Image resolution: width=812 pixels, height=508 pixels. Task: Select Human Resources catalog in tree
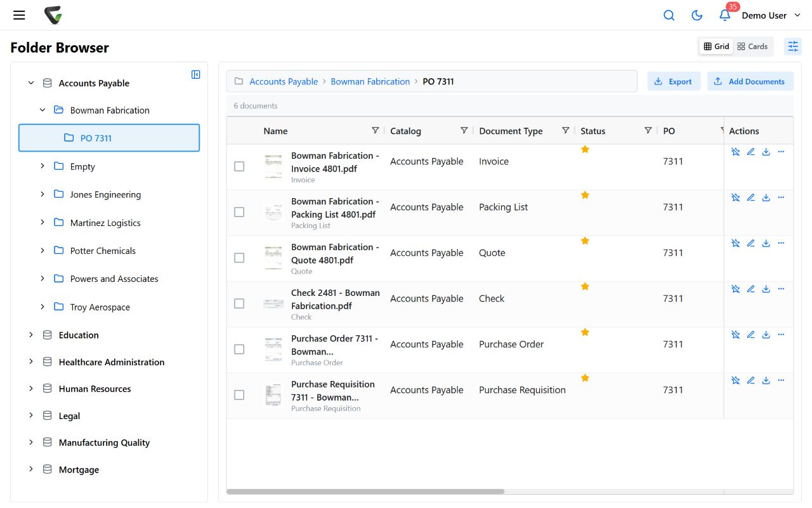[x=95, y=389]
